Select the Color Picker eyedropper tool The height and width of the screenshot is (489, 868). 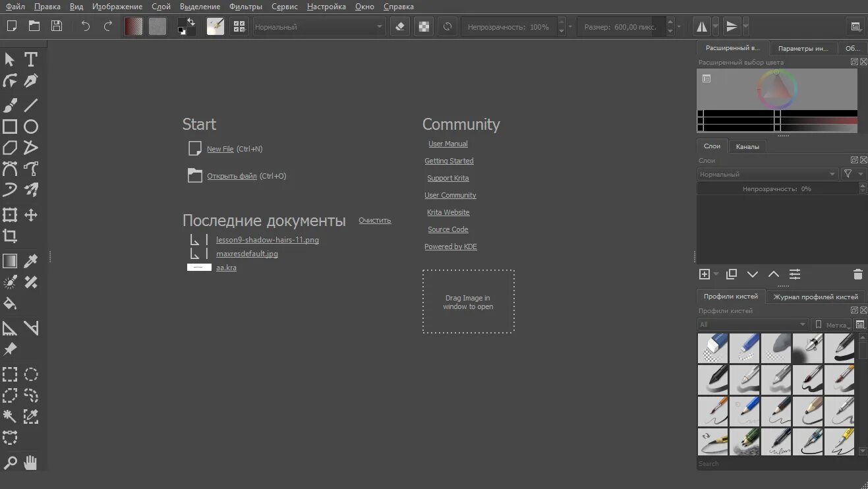[31, 261]
